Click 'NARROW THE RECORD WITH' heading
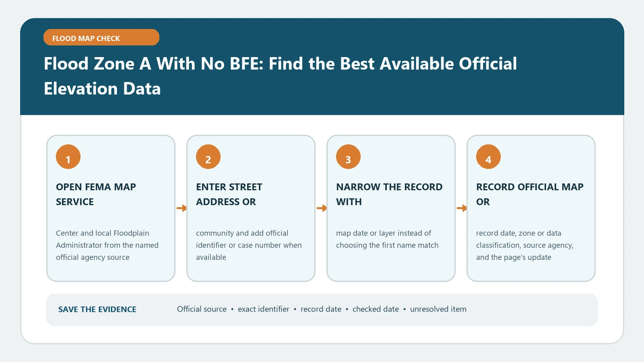 point(389,194)
